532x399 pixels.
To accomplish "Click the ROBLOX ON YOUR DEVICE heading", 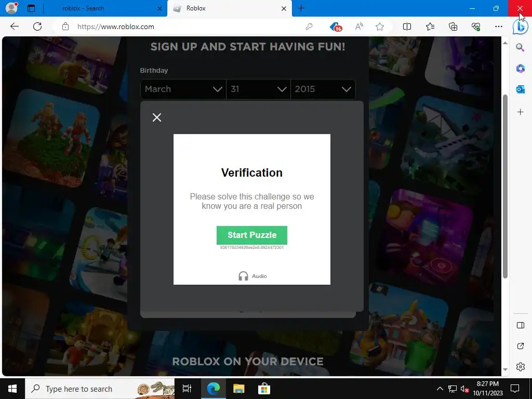I will (248, 362).
